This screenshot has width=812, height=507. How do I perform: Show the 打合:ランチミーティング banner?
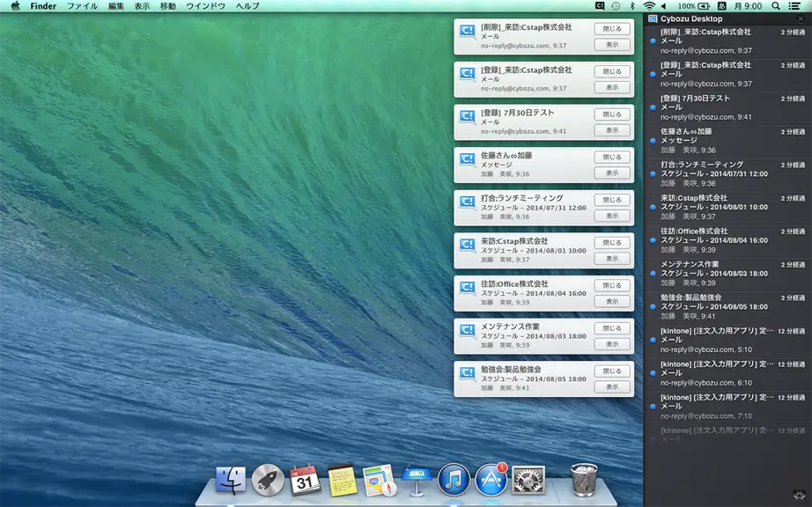tap(612, 216)
